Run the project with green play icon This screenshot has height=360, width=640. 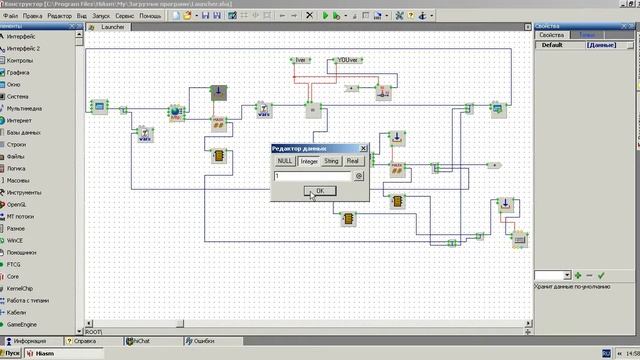click(325, 16)
